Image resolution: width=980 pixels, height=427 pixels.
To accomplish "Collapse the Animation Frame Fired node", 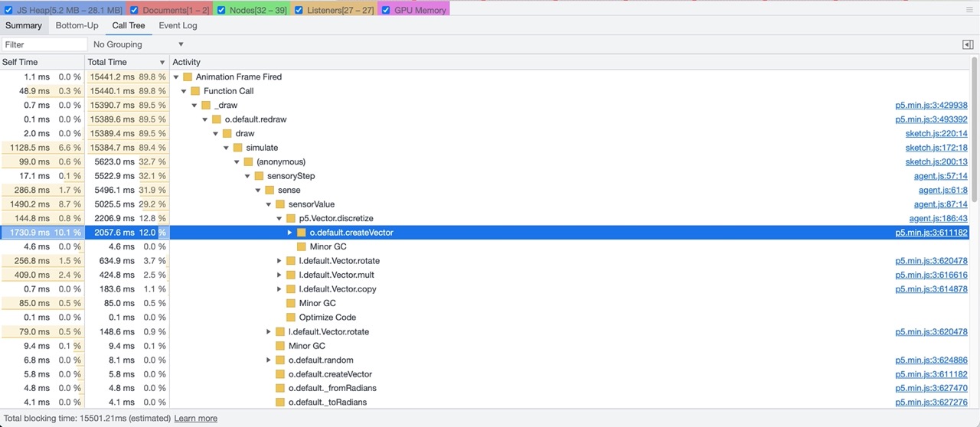I will click(176, 77).
